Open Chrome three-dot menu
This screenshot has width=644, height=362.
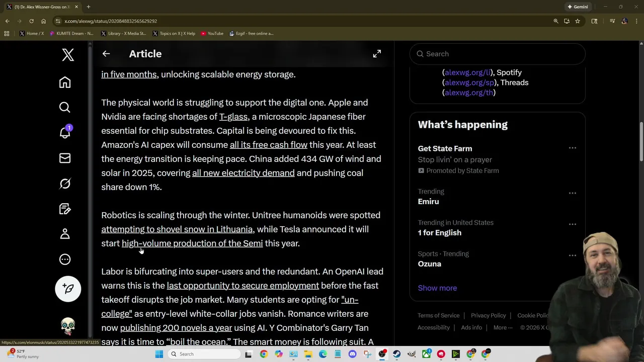tap(636, 21)
